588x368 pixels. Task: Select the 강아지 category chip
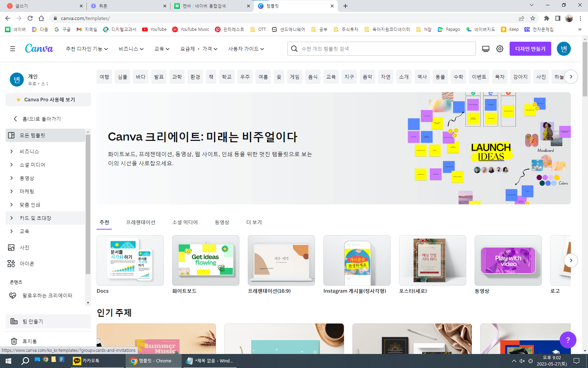tap(520, 77)
